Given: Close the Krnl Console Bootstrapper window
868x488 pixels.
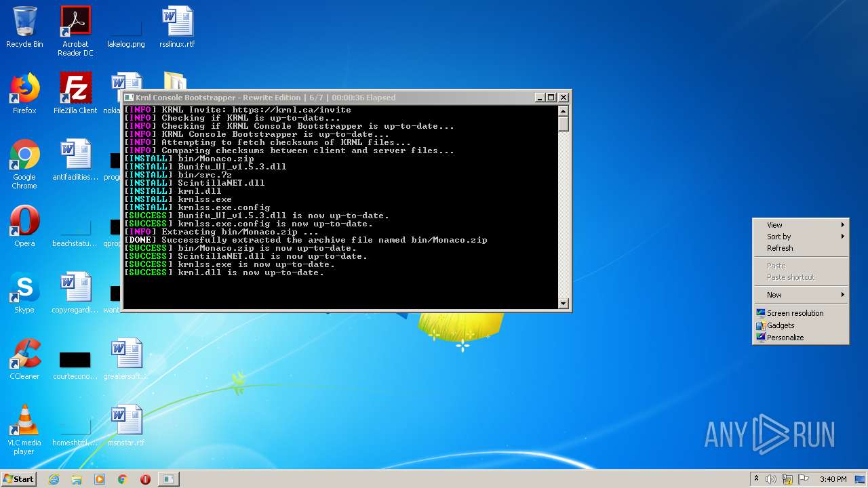Looking at the screenshot, I should (563, 98).
